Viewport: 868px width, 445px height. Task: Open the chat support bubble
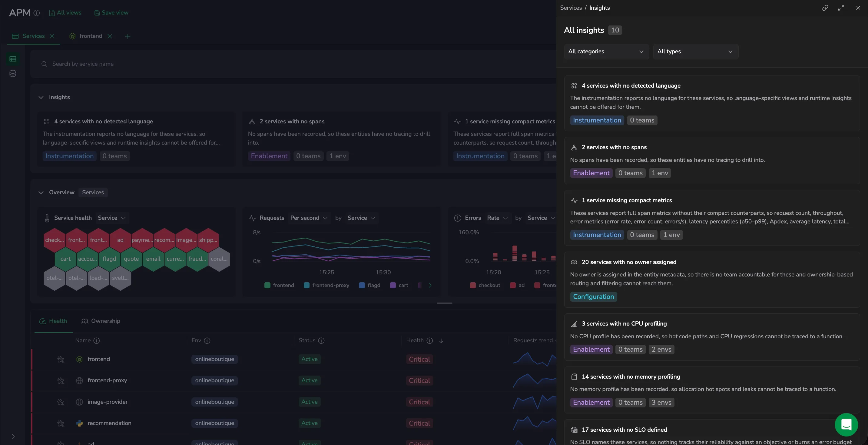coord(846,424)
